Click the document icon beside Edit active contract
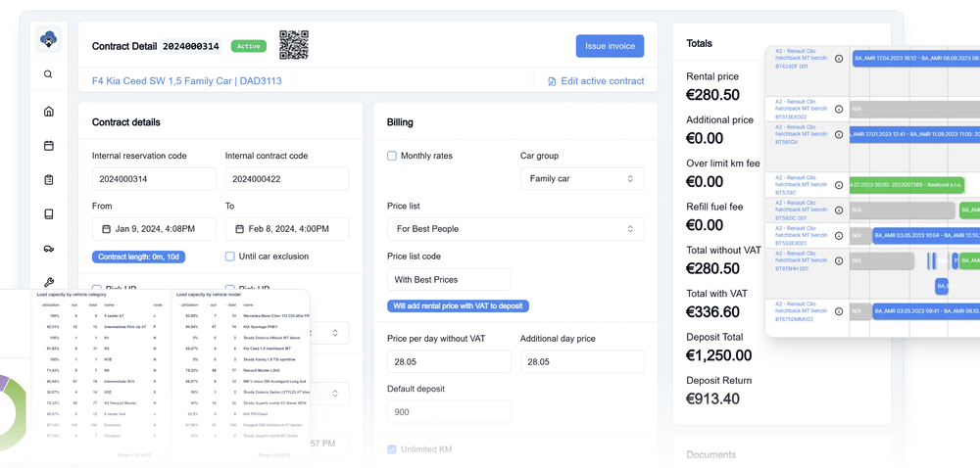980x468 pixels. [x=552, y=81]
